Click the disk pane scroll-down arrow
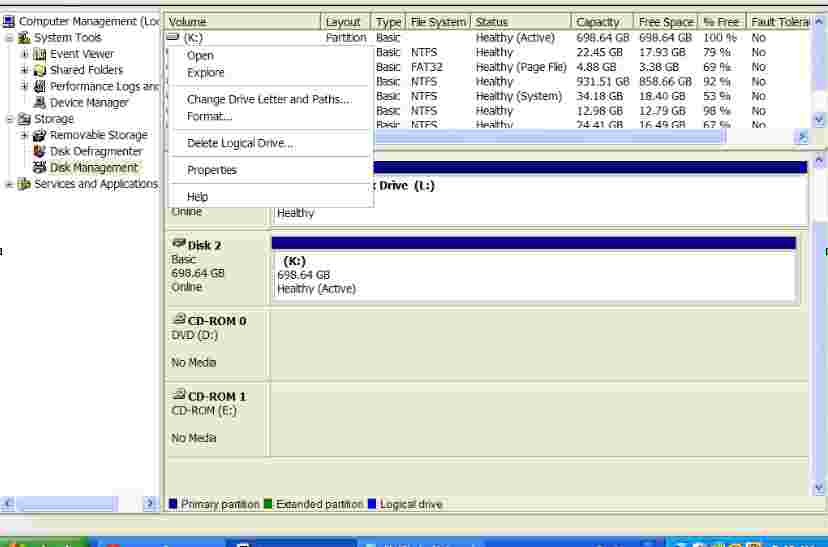 (820, 488)
